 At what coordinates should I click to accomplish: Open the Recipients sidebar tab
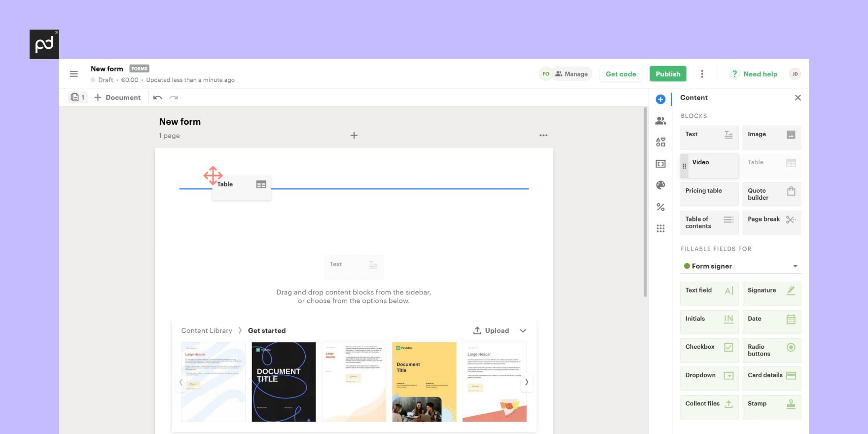coord(661,121)
